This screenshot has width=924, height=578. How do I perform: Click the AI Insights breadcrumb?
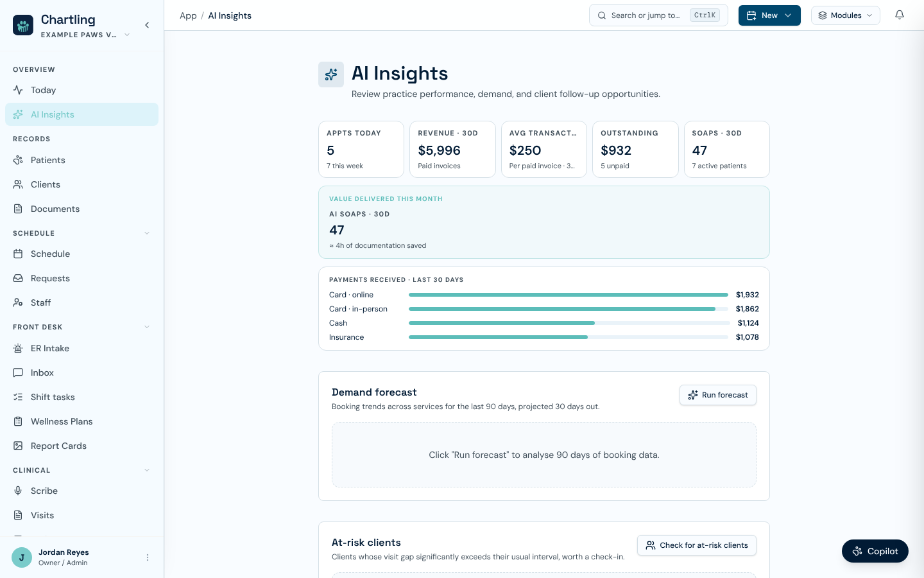coord(230,15)
